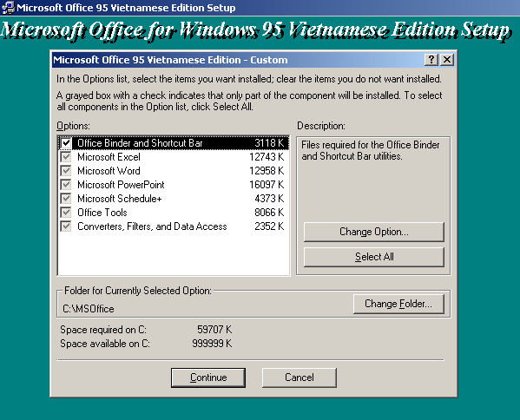Cancel the custom installation
This screenshot has width=520, height=420.
click(299, 377)
